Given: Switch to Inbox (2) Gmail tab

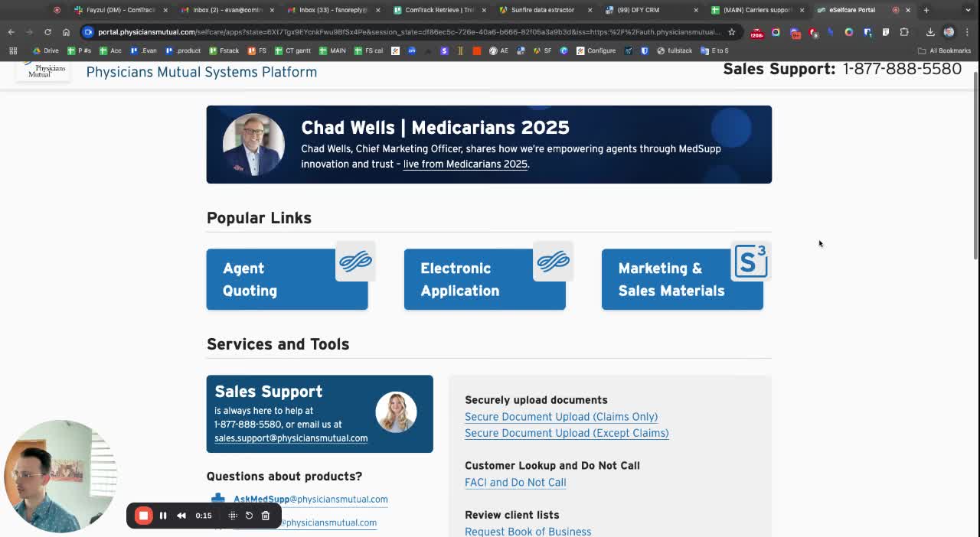Looking at the screenshot, I should [x=227, y=10].
